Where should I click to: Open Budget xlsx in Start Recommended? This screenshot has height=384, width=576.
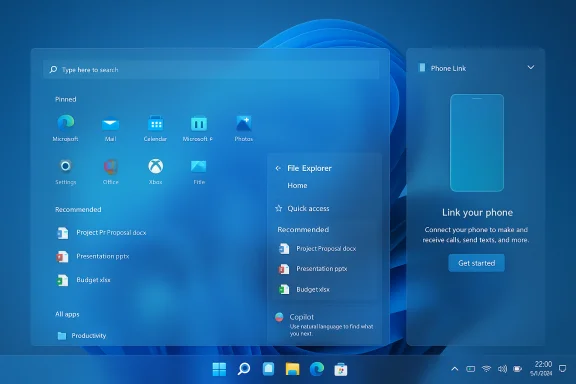tap(83, 280)
